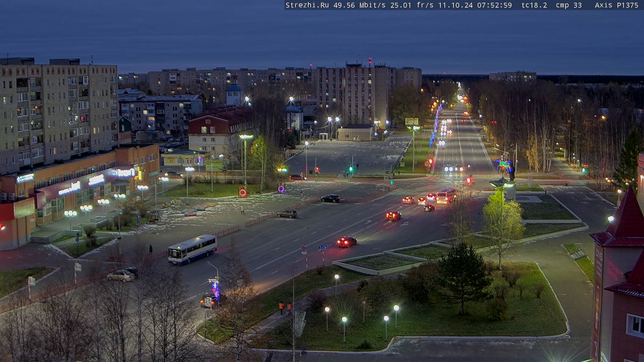The image size is (644, 362).
Task: Click the Strezhi.Ru overlay text
Action: point(307,5)
